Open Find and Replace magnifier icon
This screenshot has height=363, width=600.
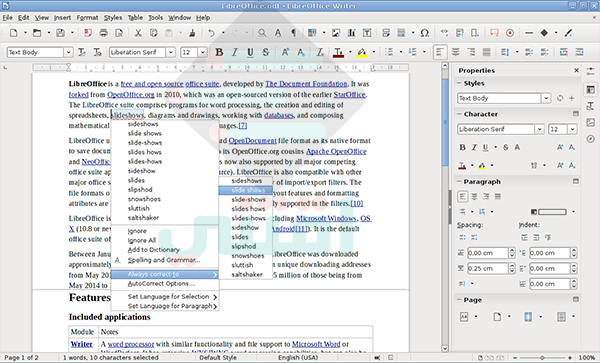point(262,33)
